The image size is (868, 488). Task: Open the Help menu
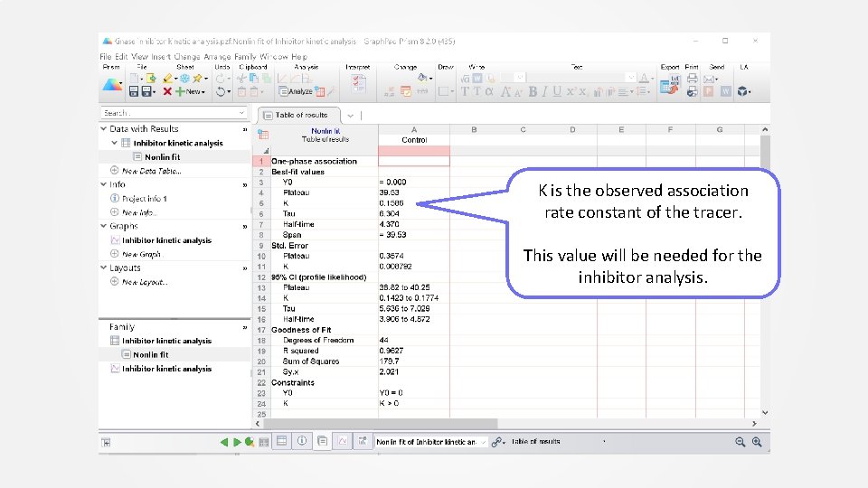click(x=299, y=56)
